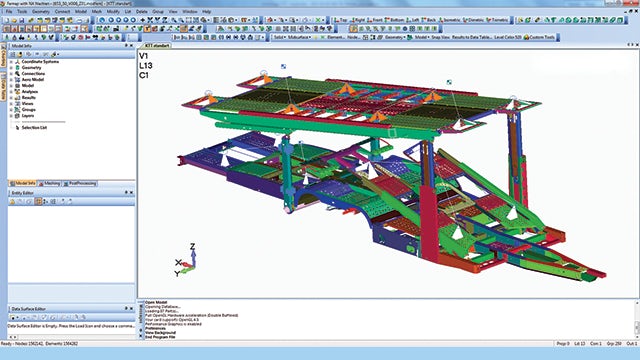Open the Help menu

(x=207, y=11)
